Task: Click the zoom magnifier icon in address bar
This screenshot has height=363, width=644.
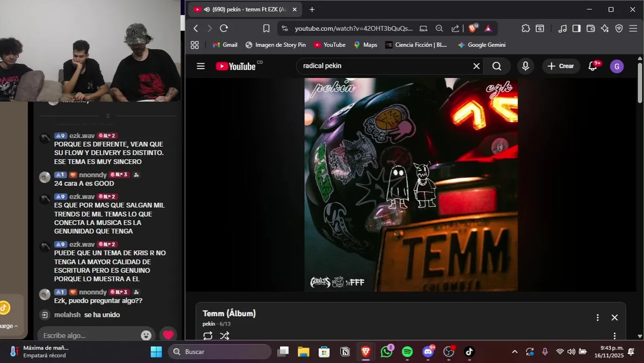Action: [x=439, y=29]
